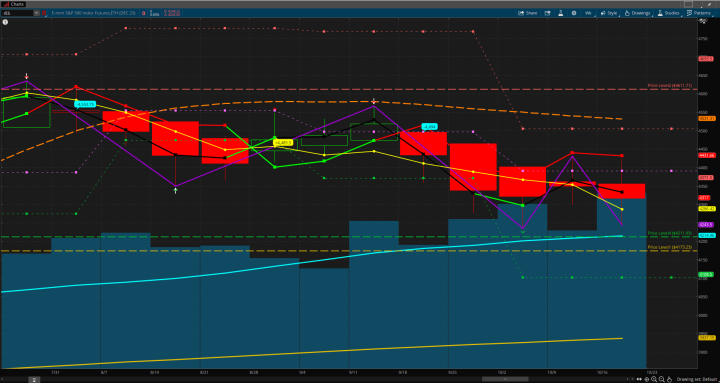This screenshot has height=383, width=720.
Task: Open the Wk timeframe dropdown
Action: coord(588,13)
